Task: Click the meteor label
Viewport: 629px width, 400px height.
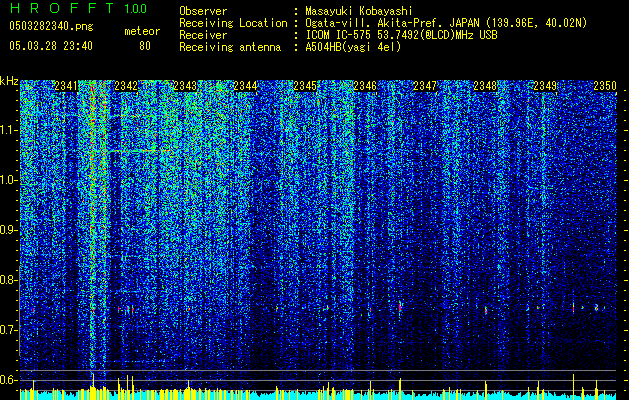Action: tap(142, 31)
